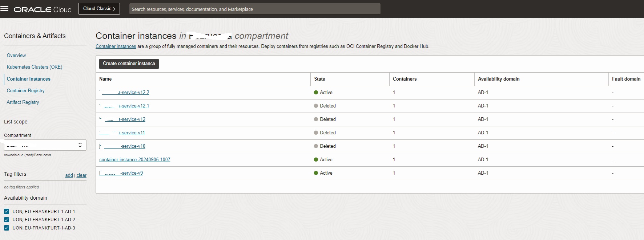Toggle the EU-FRANKFURT-1-AD-3 checkbox

click(x=7, y=228)
